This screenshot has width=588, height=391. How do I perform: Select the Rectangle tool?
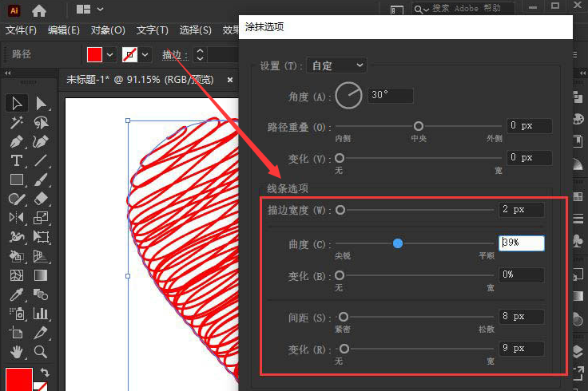[17, 180]
